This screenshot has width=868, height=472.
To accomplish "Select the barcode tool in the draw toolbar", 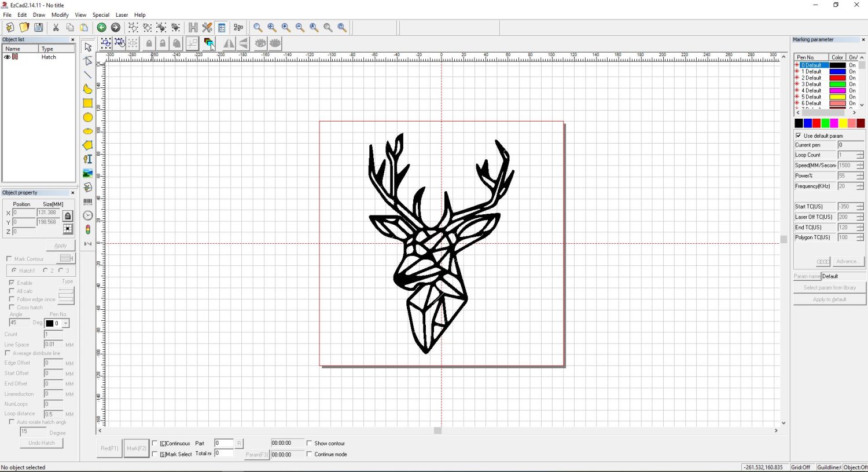I will pyautogui.click(x=87, y=202).
